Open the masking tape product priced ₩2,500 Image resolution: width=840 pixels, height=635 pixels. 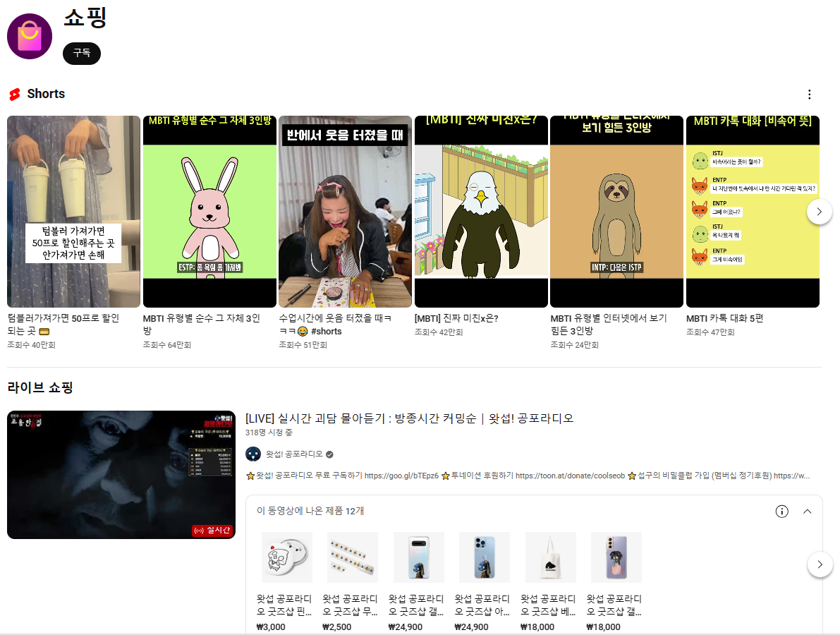pos(353,557)
